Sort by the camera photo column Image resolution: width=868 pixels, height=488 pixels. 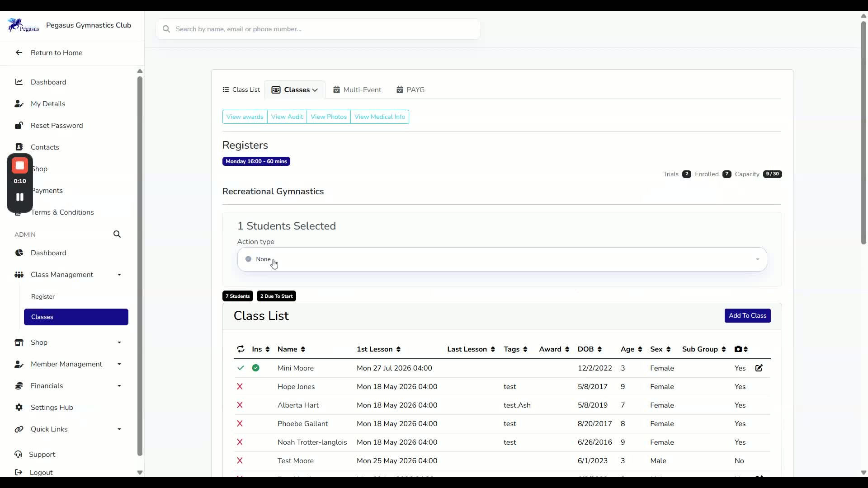pos(741,349)
